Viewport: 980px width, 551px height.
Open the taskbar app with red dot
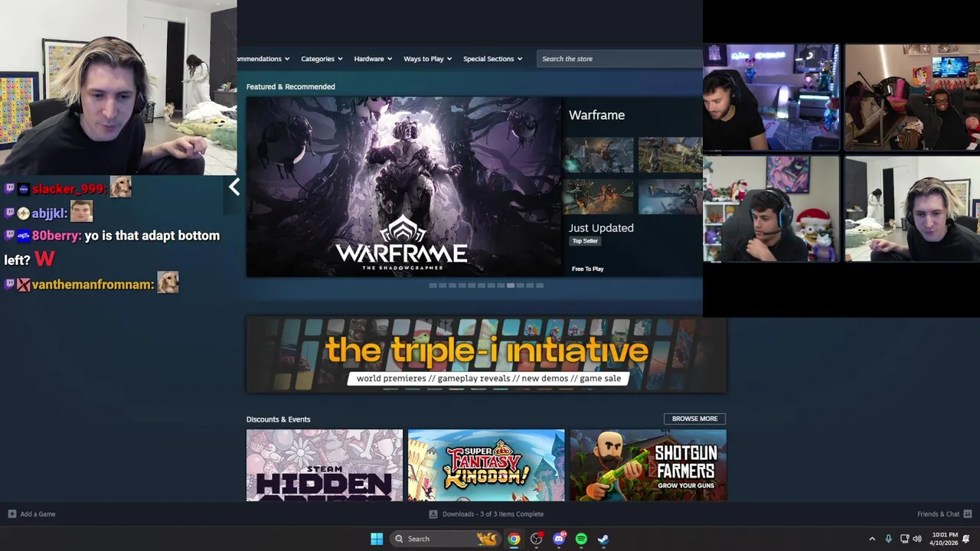pyautogui.click(x=537, y=539)
